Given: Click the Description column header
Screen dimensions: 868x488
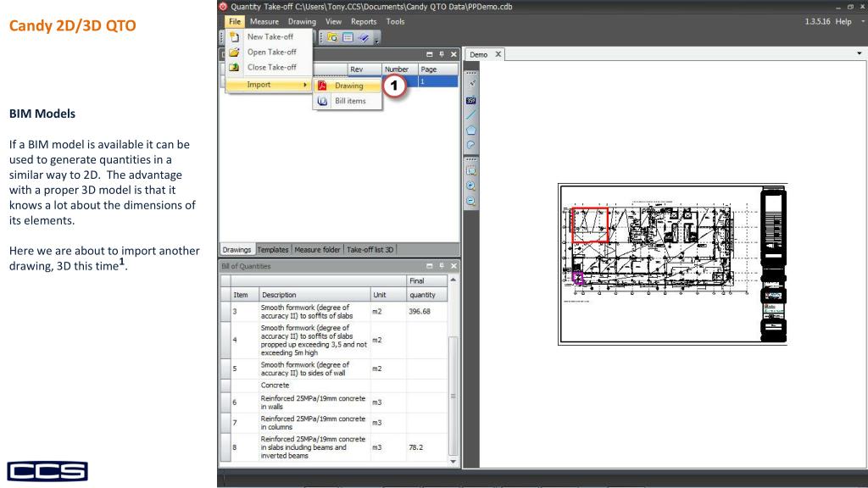Looking at the screenshot, I should click(x=314, y=295).
